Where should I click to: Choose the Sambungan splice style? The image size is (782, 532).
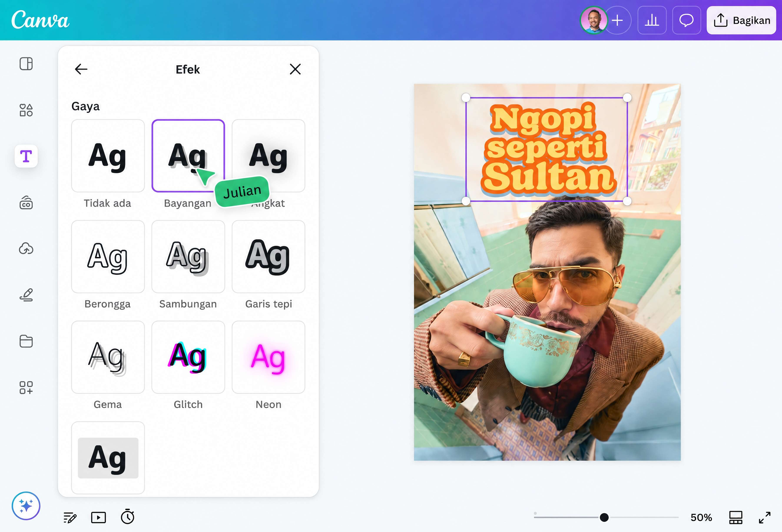tap(188, 257)
